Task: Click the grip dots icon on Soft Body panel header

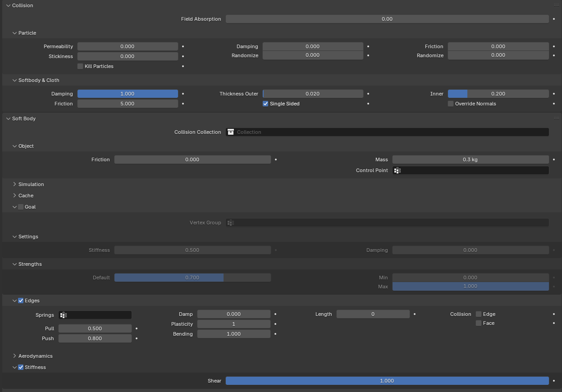Action: pos(556,118)
